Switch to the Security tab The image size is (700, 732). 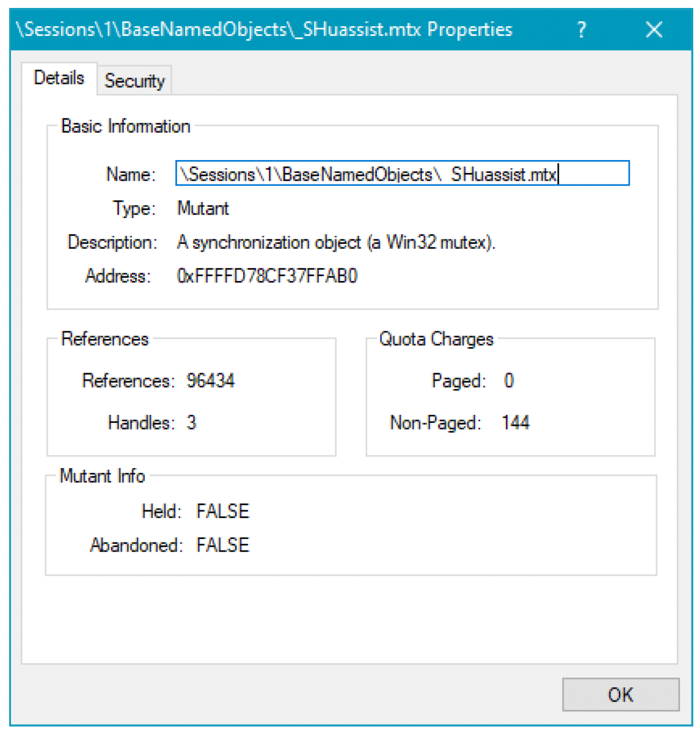pos(134,81)
